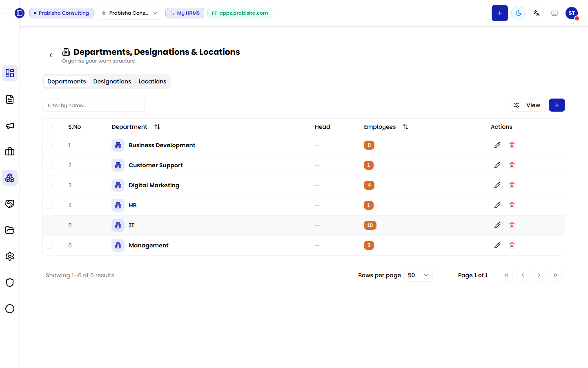The height and width of the screenshot is (368, 588).
Task: Click the Management count badge 2
Action: (x=369, y=245)
